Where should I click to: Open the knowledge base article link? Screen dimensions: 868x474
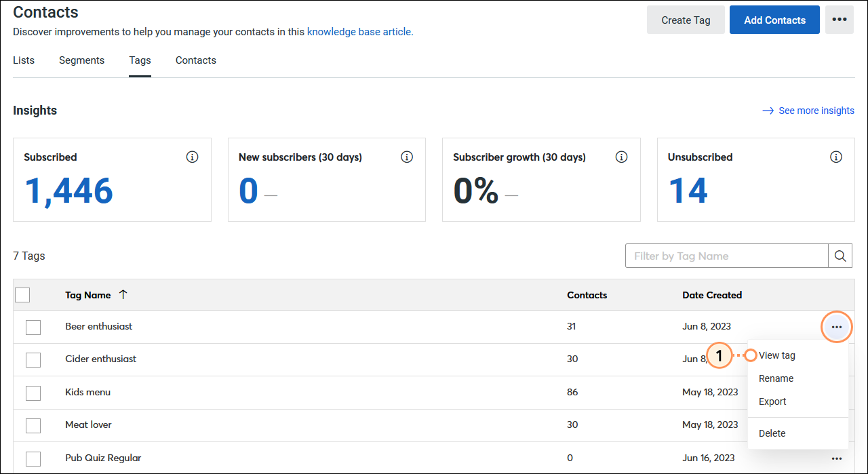[360, 32]
